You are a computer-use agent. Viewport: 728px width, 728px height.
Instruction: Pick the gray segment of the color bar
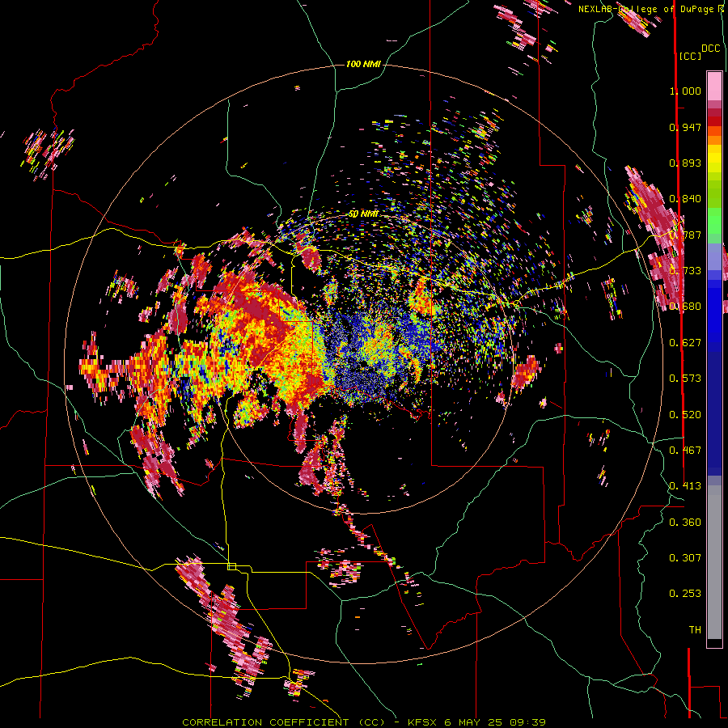point(714,562)
